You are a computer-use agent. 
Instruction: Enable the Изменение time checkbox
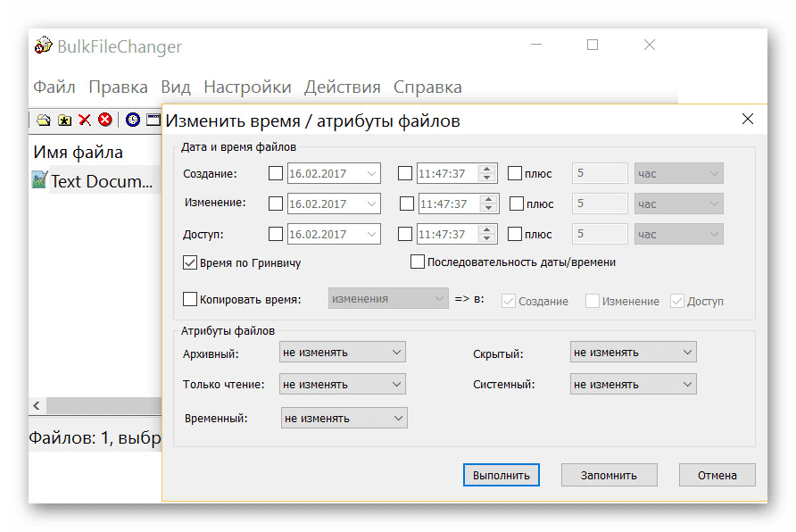pyautogui.click(x=407, y=204)
